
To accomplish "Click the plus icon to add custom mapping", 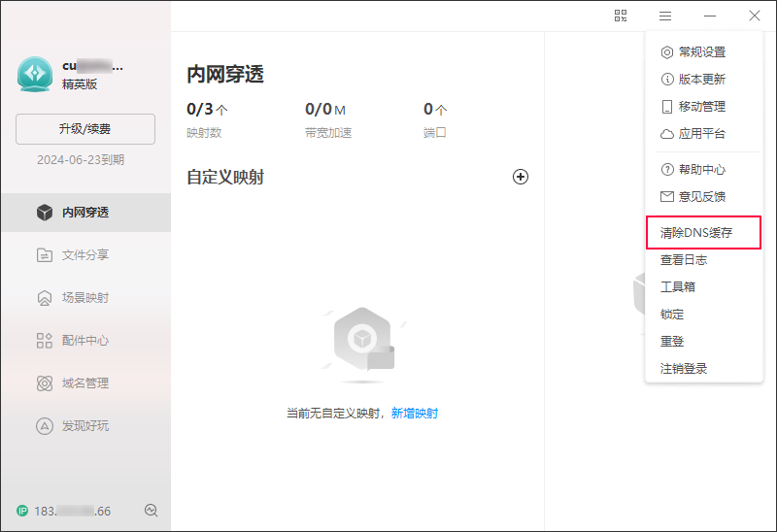I will pyautogui.click(x=521, y=177).
